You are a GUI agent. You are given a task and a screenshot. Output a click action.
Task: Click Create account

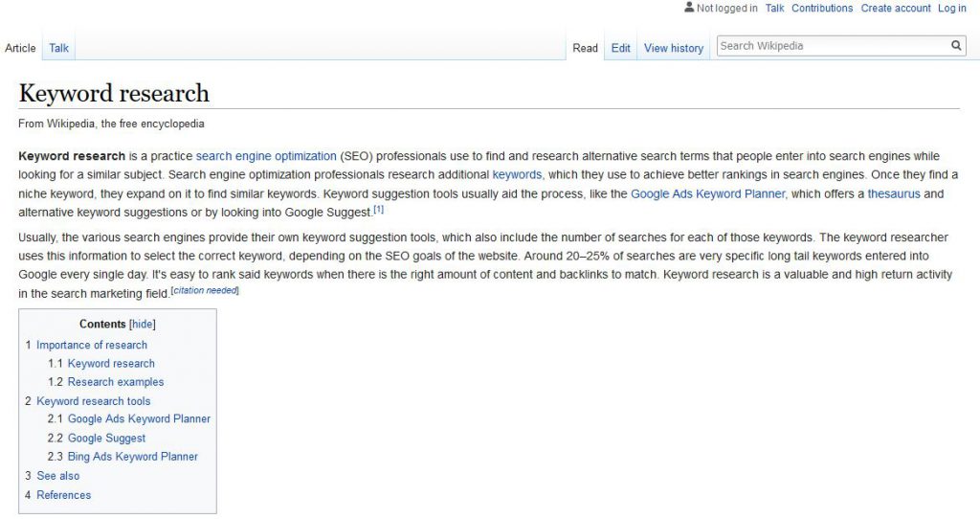click(896, 8)
